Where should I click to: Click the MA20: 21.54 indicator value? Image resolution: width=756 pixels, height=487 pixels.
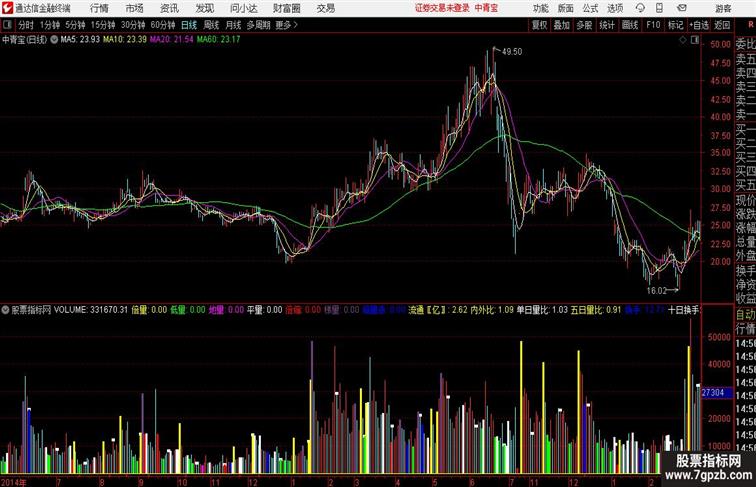171,40
